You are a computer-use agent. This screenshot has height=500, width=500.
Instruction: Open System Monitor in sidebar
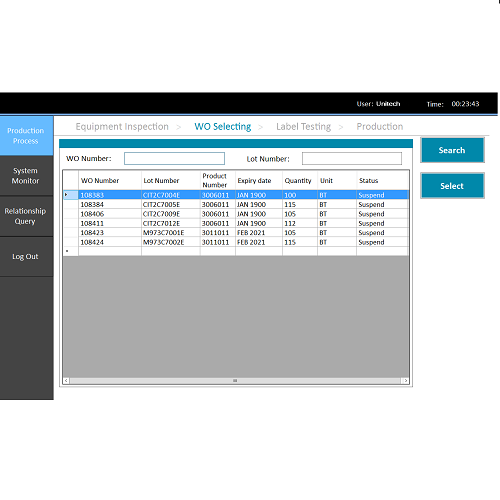click(26, 176)
